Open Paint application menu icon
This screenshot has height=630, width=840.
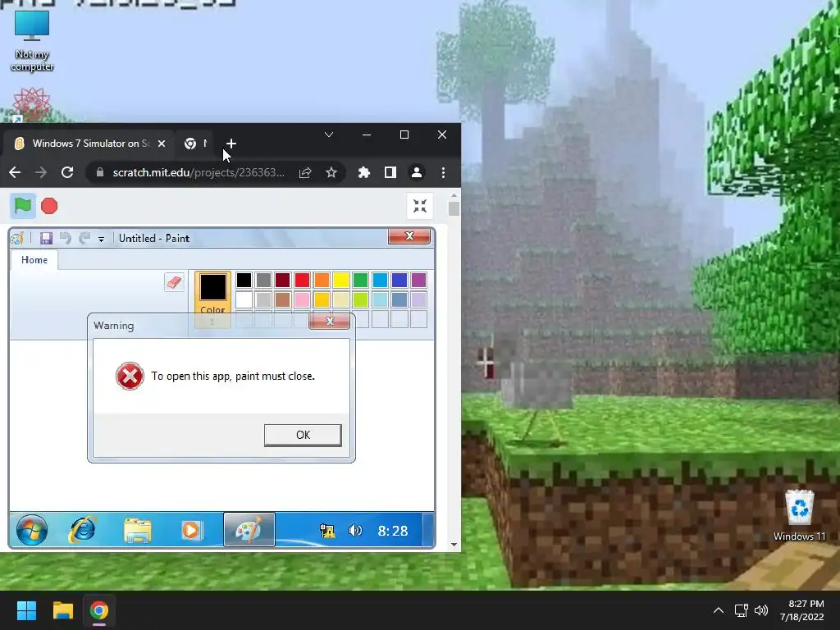[17, 238]
